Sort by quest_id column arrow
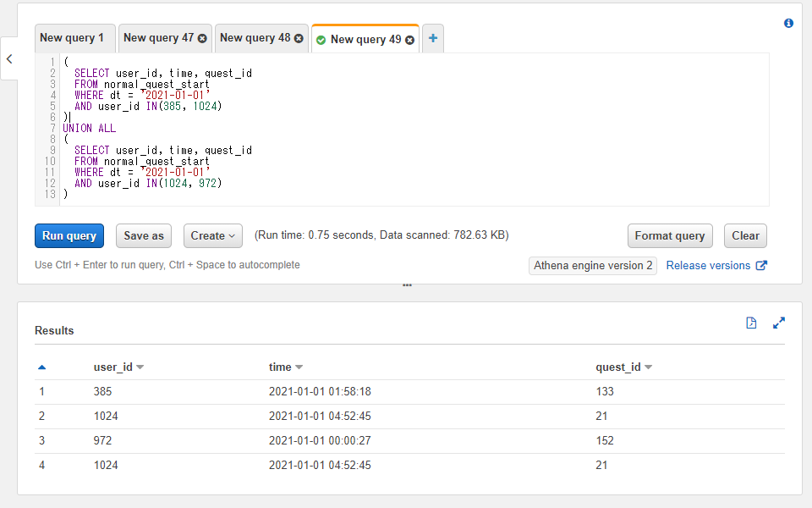The height and width of the screenshot is (508, 812). [649, 367]
